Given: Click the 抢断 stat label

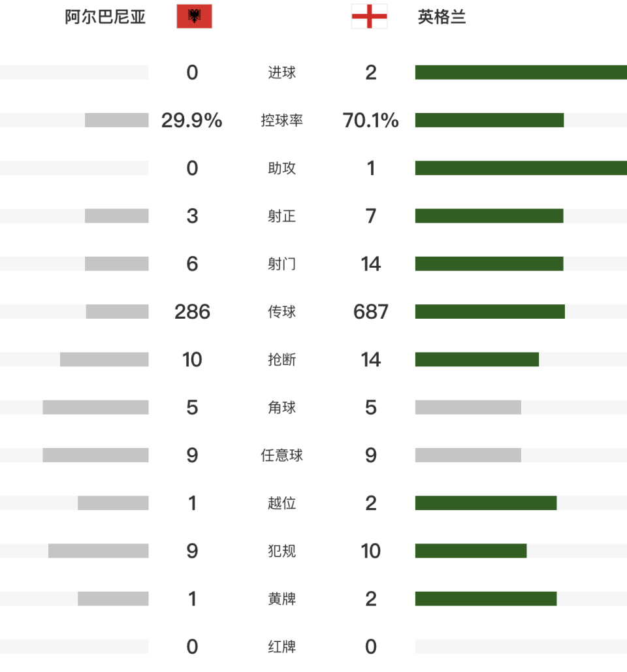Looking at the screenshot, I should [x=281, y=360].
